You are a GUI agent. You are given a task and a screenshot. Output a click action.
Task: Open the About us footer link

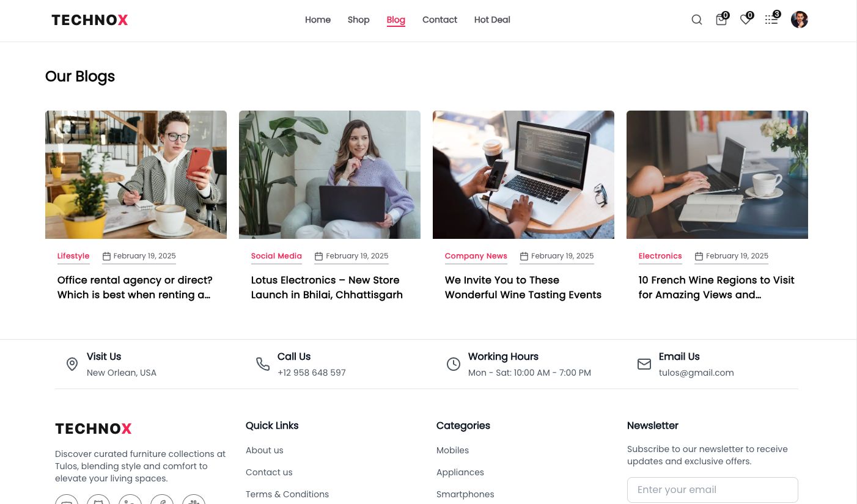click(265, 450)
